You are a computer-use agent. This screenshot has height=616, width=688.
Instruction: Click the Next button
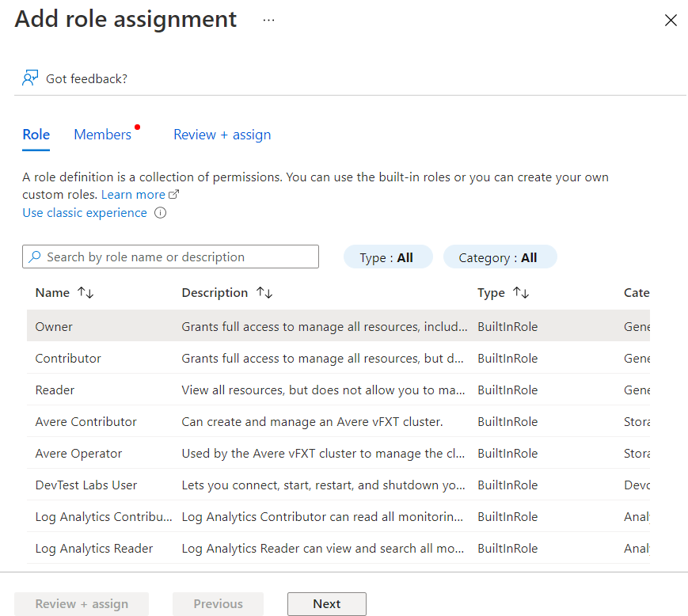tap(326, 604)
